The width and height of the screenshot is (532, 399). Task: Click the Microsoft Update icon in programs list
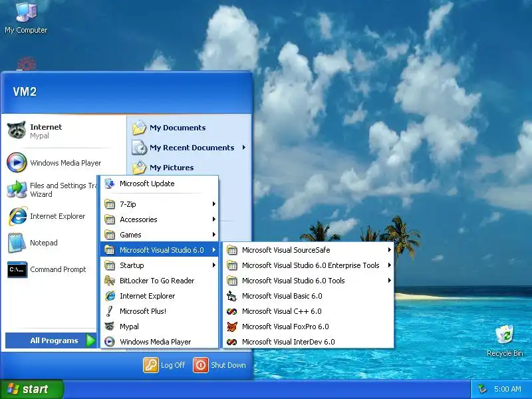tap(110, 184)
